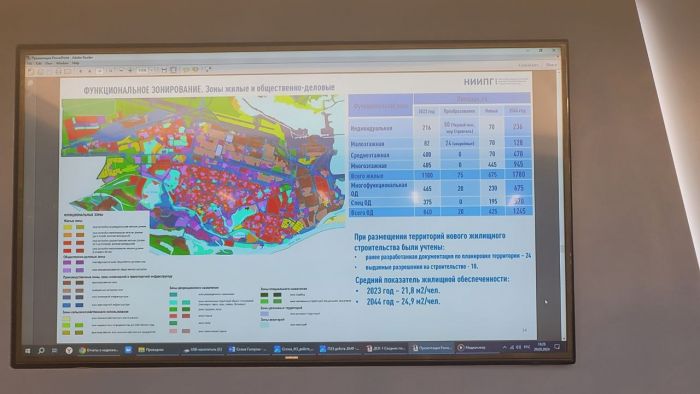This screenshot has width=700, height=394.
Task: Click the Многофункциональная ОД row label
Action: 379,189
